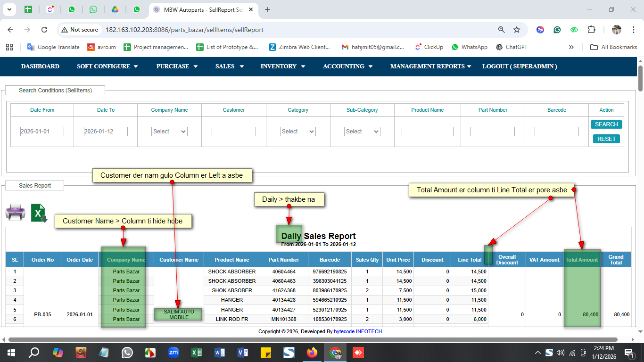Switch to the pinned Google Drive tab
This screenshot has width=644, height=362.
tap(115, 9)
